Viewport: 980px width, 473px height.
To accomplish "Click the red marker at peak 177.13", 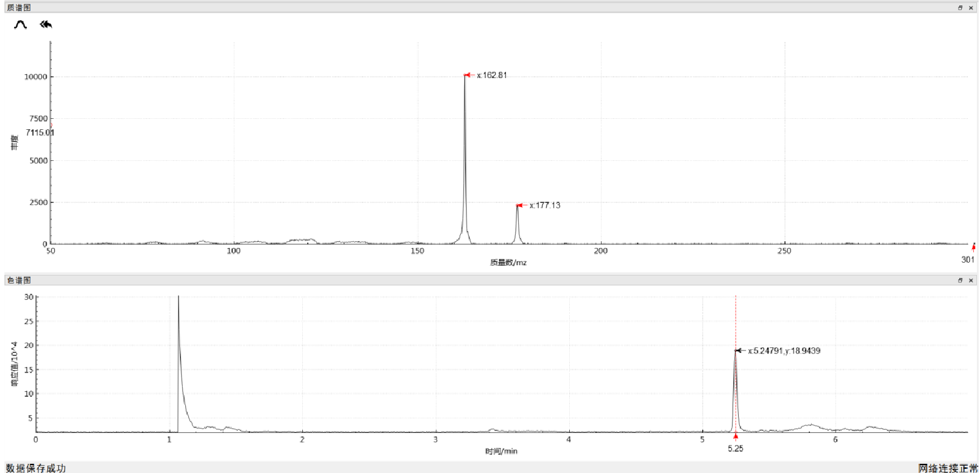I will (519, 205).
